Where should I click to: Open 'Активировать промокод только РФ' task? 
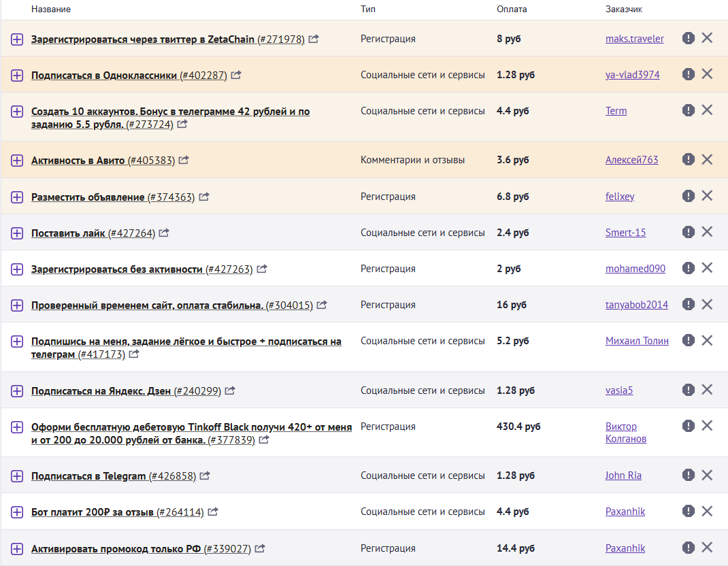[x=141, y=549]
